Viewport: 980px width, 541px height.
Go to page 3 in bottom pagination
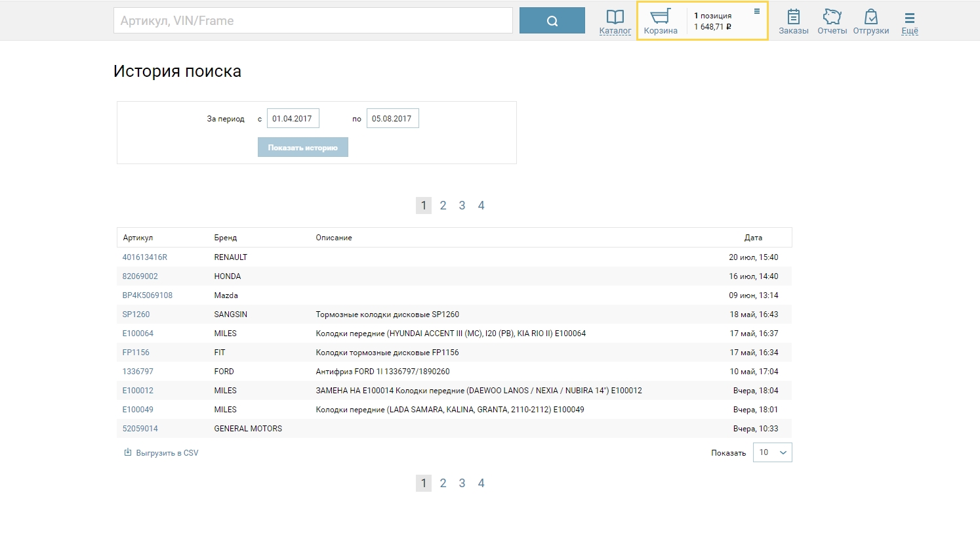tap(462, 483)
